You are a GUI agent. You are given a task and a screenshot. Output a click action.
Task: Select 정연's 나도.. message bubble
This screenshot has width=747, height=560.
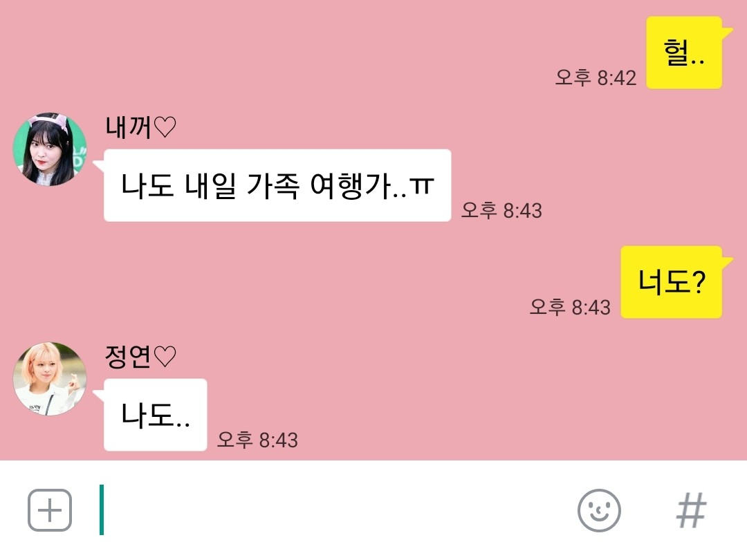click(x=156, y=415)
